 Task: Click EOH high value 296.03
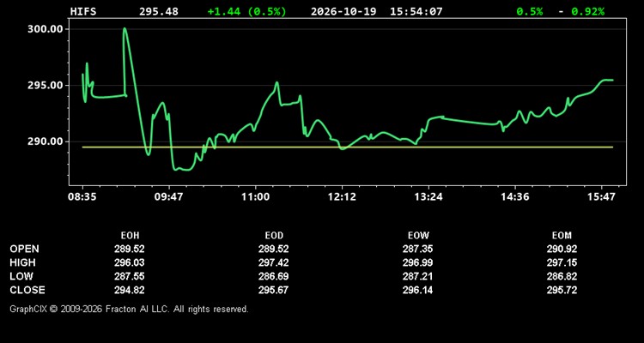(x=130, y=262)
